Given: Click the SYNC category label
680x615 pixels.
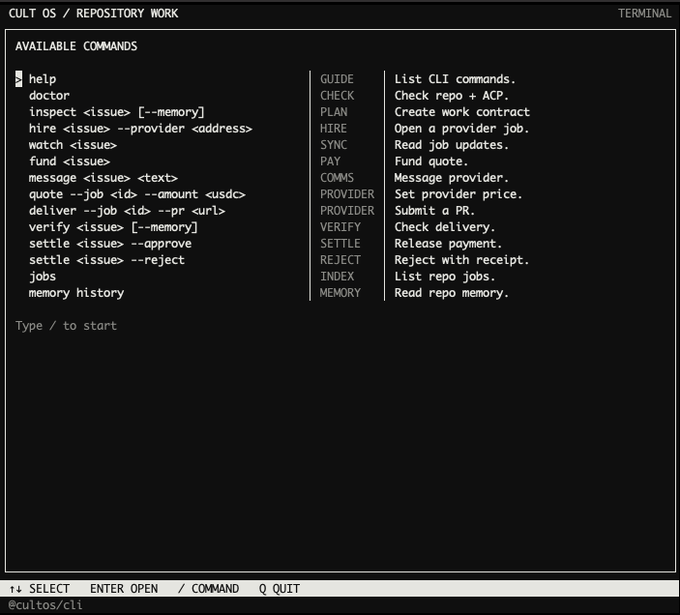Looking at the screenshot, I should pyautogui.click(x=333, y=145).
